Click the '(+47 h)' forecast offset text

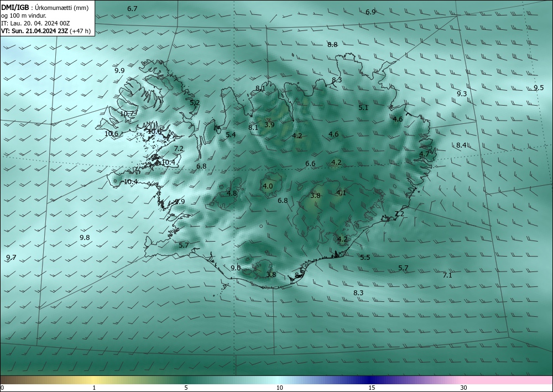coord(80,31)
